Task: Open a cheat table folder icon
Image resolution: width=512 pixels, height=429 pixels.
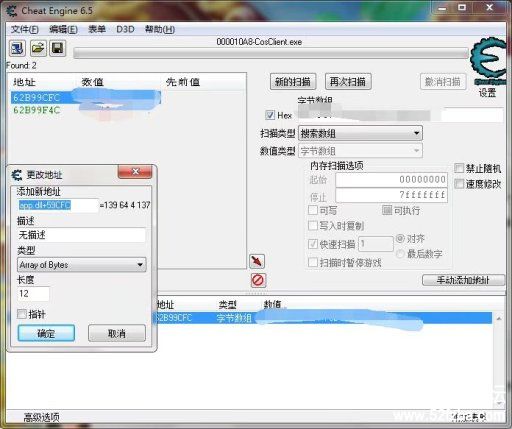Action: pyautogui.click(x=38, y=48)
